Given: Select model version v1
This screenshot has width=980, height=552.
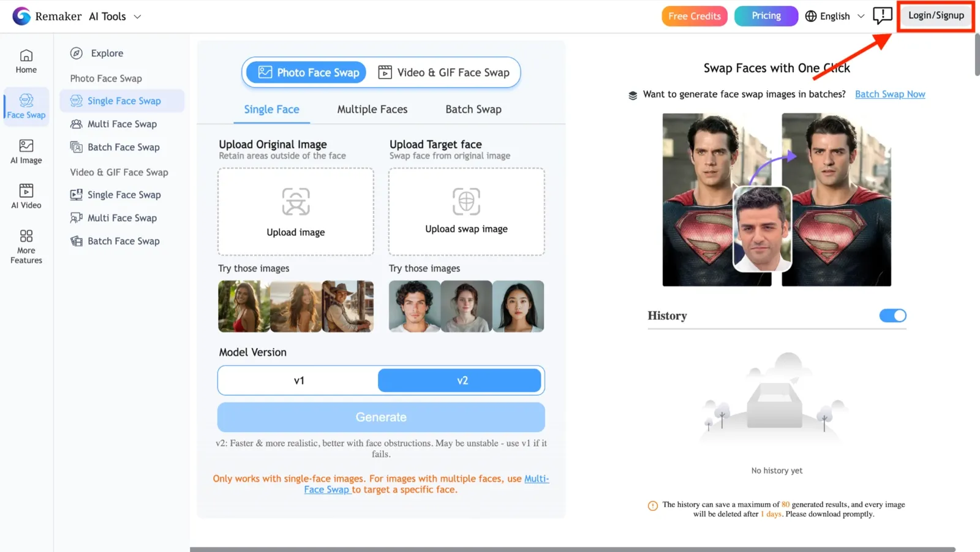Looking at the screenshot, I should point(299,380).
